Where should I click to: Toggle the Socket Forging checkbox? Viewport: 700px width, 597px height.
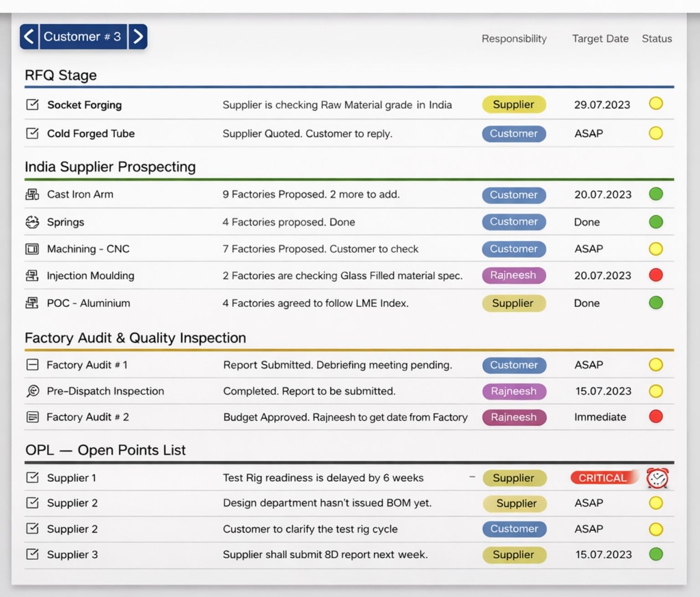pyautogui.click(x=32, y=105)
